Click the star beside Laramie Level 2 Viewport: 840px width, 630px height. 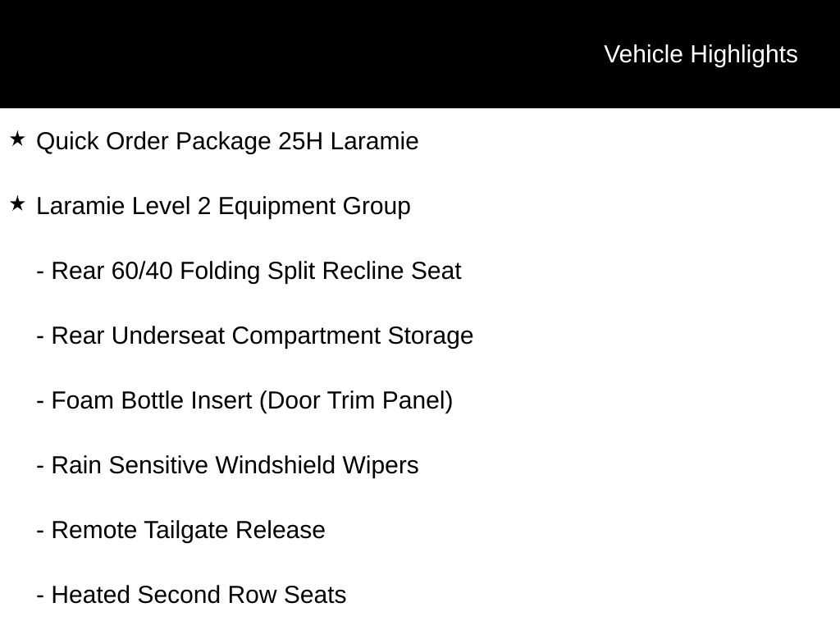17,204
